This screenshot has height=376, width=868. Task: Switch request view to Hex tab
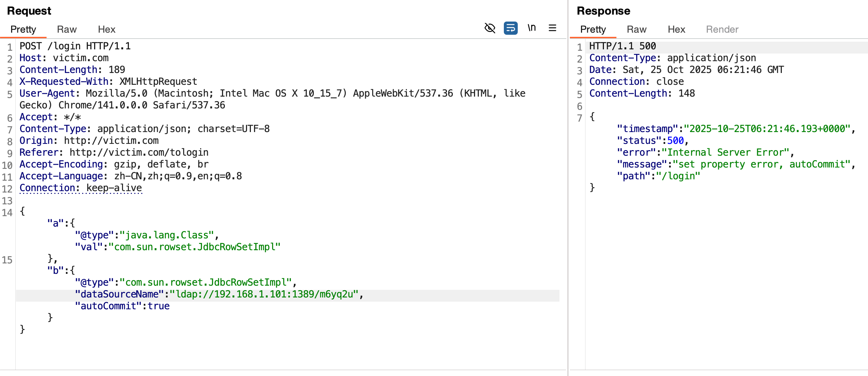coord(106,30)
